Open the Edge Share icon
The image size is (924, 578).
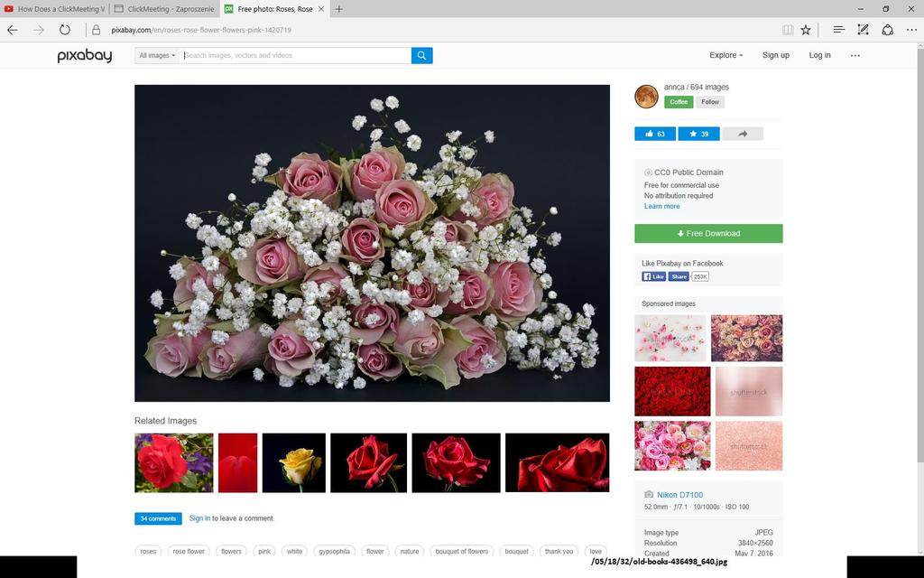pyautogui.click(x=888, y=30)
